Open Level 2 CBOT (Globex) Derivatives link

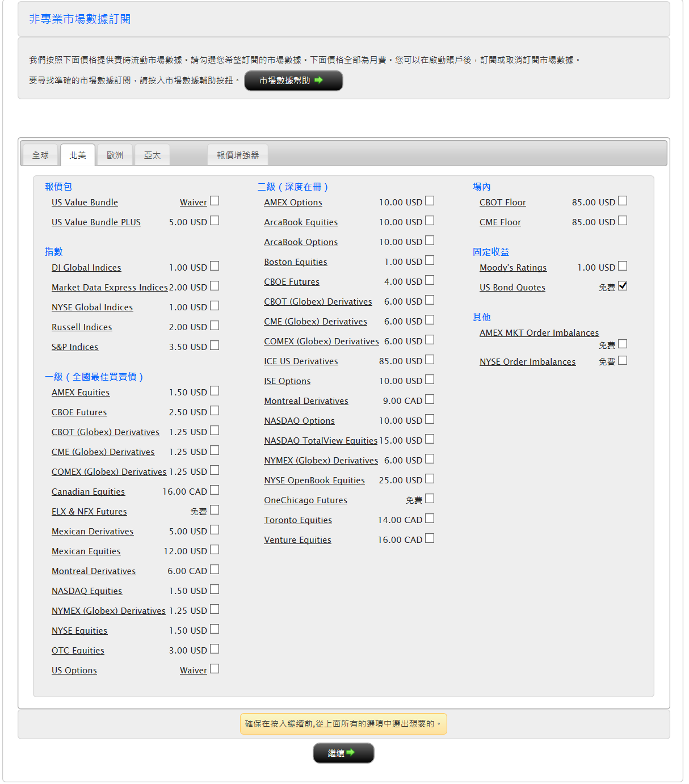pyautogui.click(x=318, y=302)
